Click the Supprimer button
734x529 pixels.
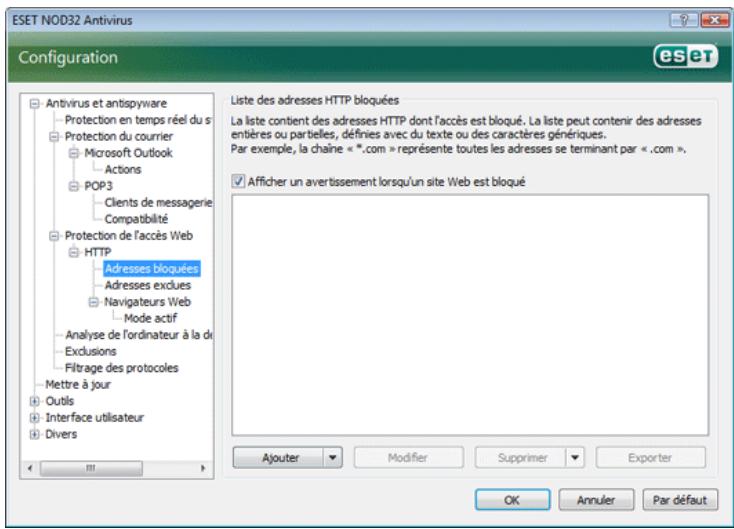pos(521,457)
